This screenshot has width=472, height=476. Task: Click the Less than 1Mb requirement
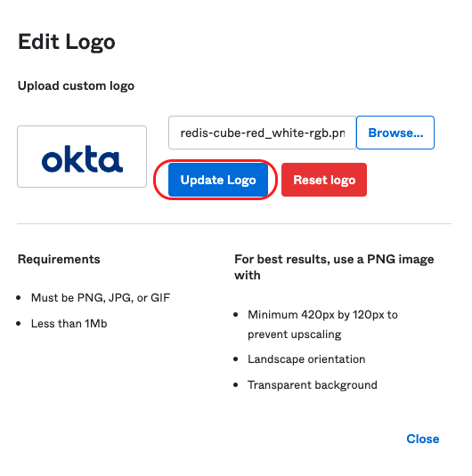click(69, 324)
